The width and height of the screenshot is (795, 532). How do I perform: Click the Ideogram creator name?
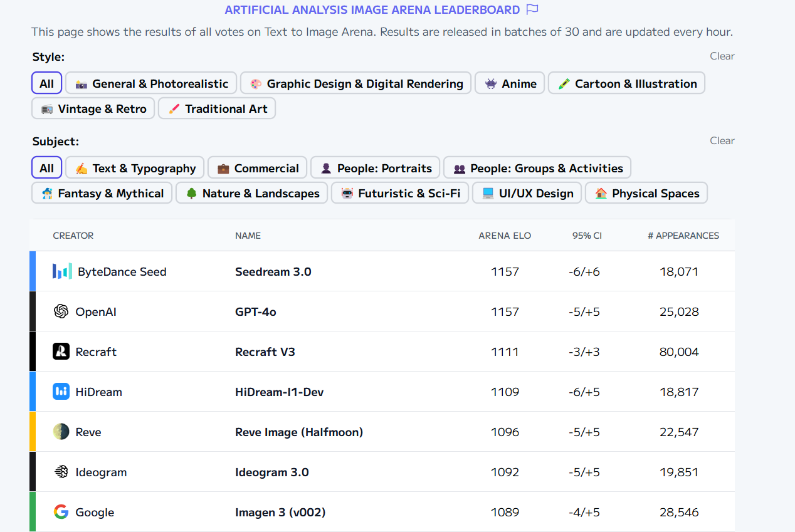(101, 472)
